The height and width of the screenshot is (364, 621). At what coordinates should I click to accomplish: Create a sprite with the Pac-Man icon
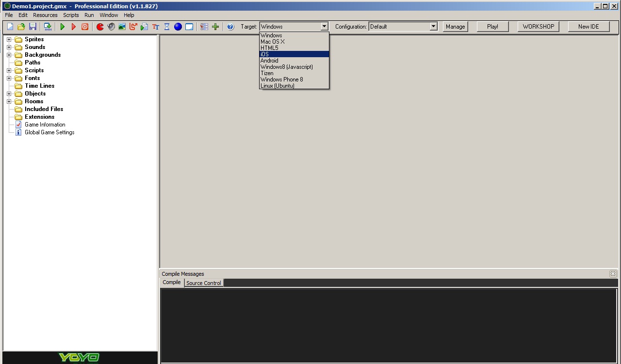tap(100, 27)
